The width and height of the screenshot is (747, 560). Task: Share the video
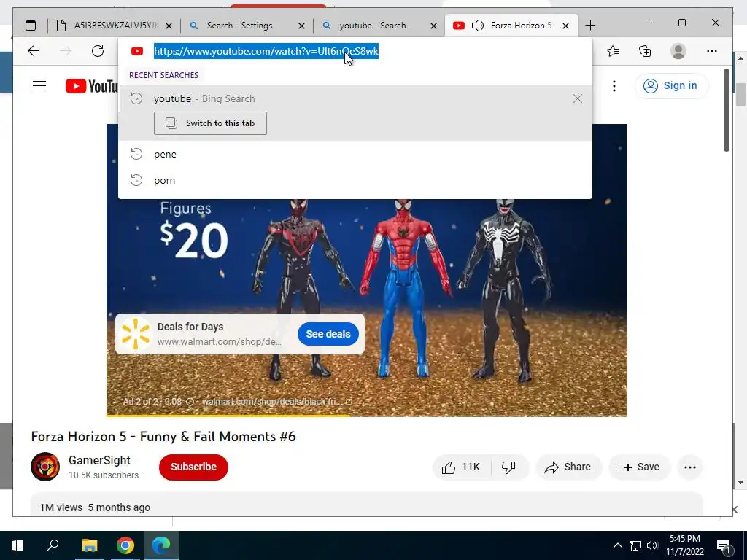[x=568, y=467]
